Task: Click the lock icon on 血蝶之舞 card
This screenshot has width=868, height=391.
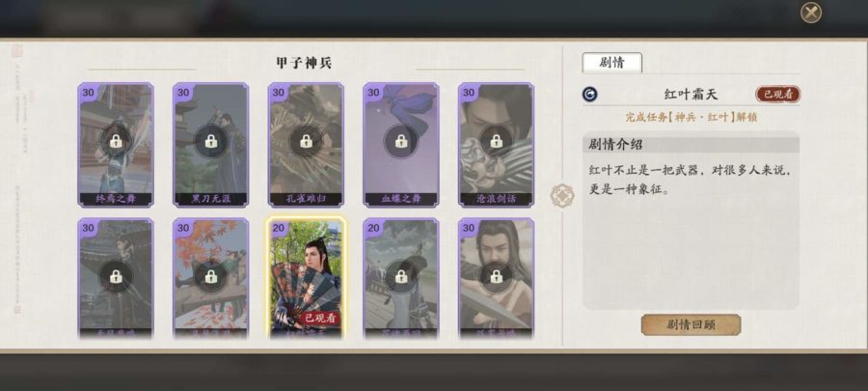Action: (401, 141)
